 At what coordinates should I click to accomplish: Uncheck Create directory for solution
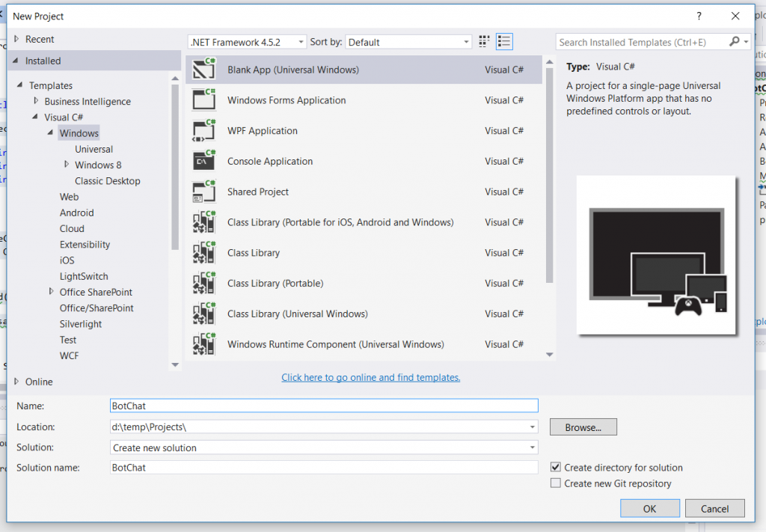[x=556, y=467]
